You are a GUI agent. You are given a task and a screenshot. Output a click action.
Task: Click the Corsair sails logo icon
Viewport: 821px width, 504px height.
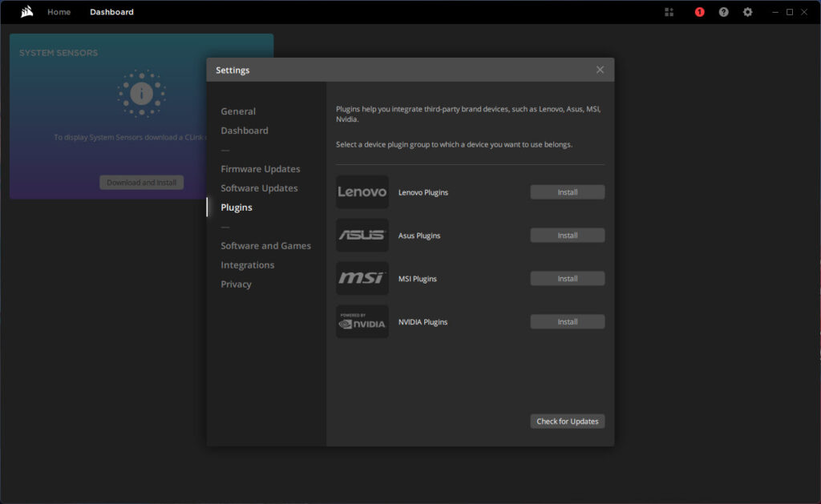click(26, 11)
